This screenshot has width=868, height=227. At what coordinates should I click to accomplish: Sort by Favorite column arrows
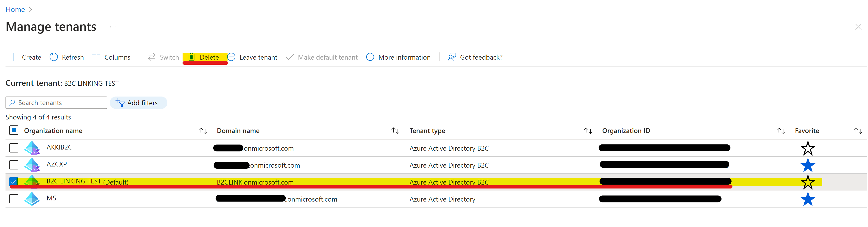pos(858,131)
